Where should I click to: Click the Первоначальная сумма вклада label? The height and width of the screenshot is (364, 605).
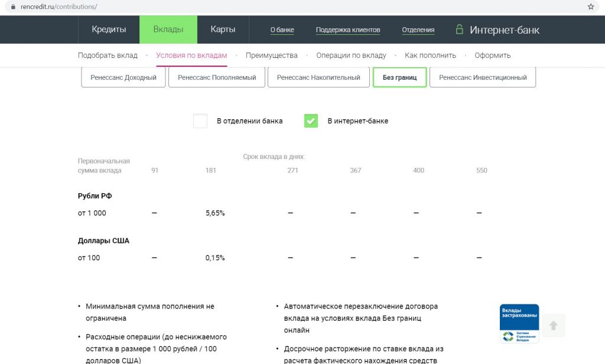[x=104, y=165]
